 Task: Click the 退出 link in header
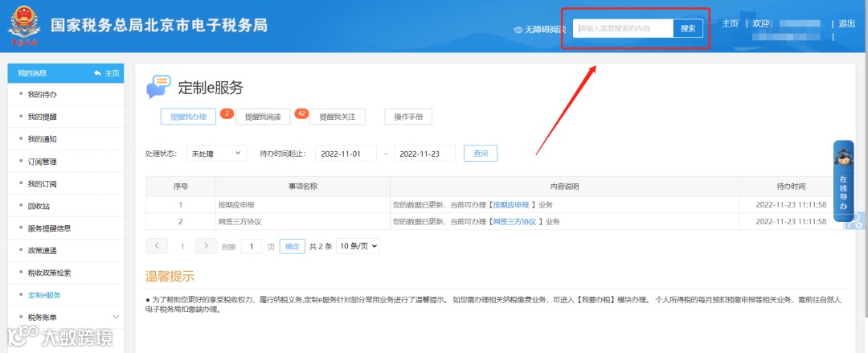click(847, 23)
